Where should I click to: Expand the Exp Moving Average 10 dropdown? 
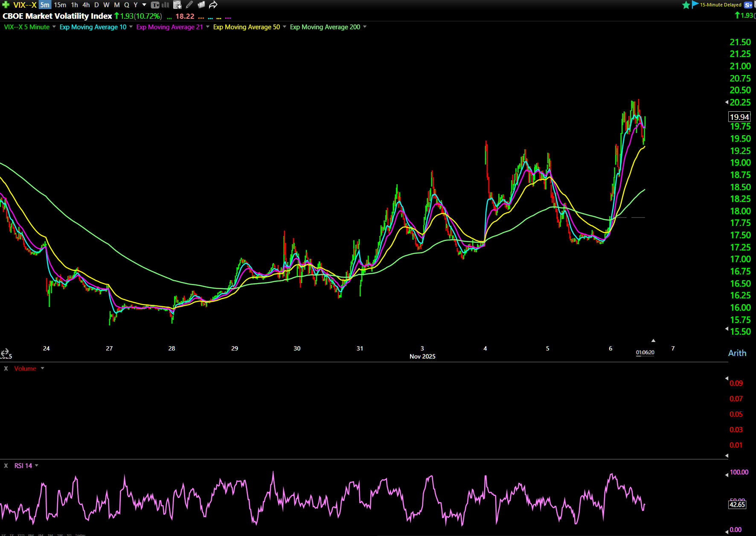point(131,27)
